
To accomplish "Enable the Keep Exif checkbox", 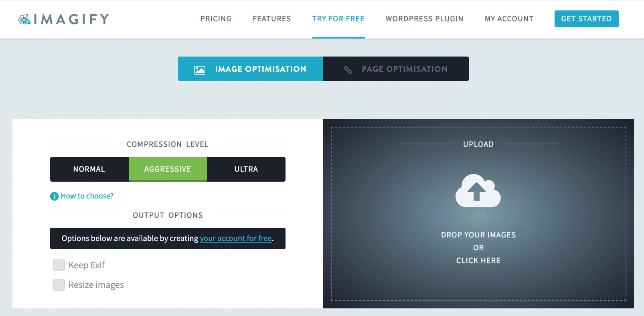I will [59, 265].
